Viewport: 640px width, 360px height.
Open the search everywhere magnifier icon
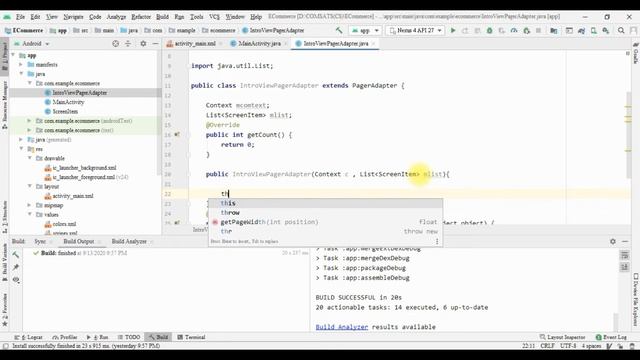[621, 30]
